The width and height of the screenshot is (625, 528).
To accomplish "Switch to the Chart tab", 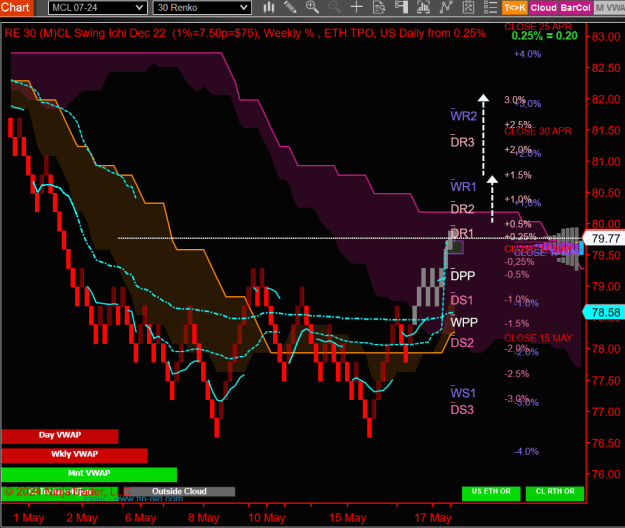I will tap(16, 7).
